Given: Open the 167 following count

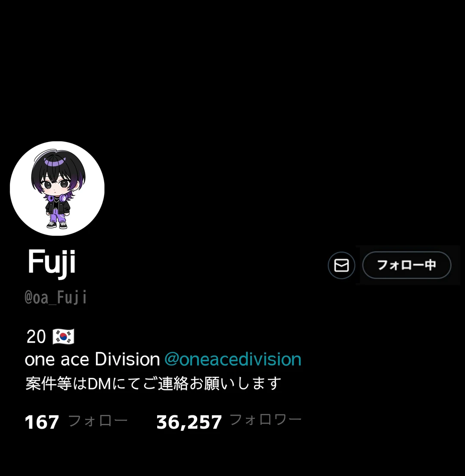Looking at the screenshot, I should tap(42, 422).
